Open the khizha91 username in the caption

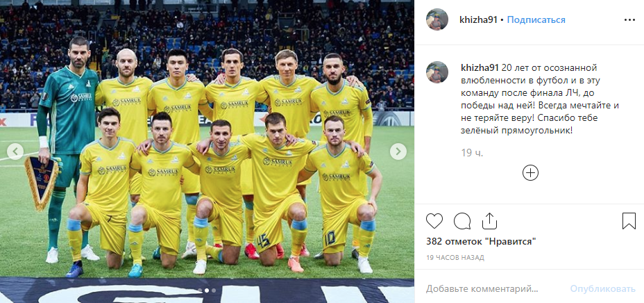coord(480,68)
